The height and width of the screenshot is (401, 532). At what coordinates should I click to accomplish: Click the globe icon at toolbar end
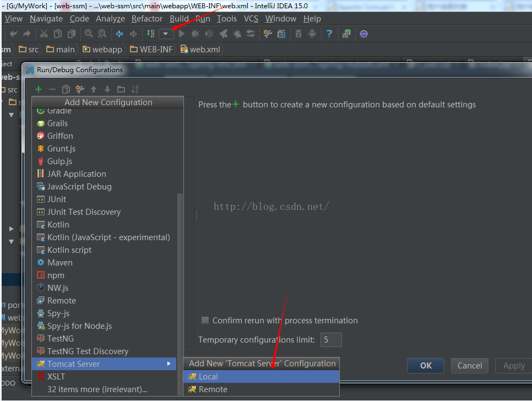click(363, 34)
